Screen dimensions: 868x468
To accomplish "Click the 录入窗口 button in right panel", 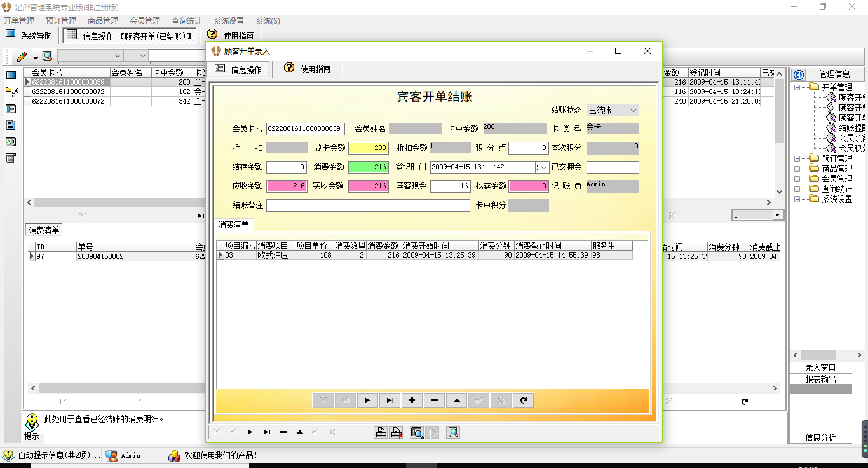I will coord(820,368).
